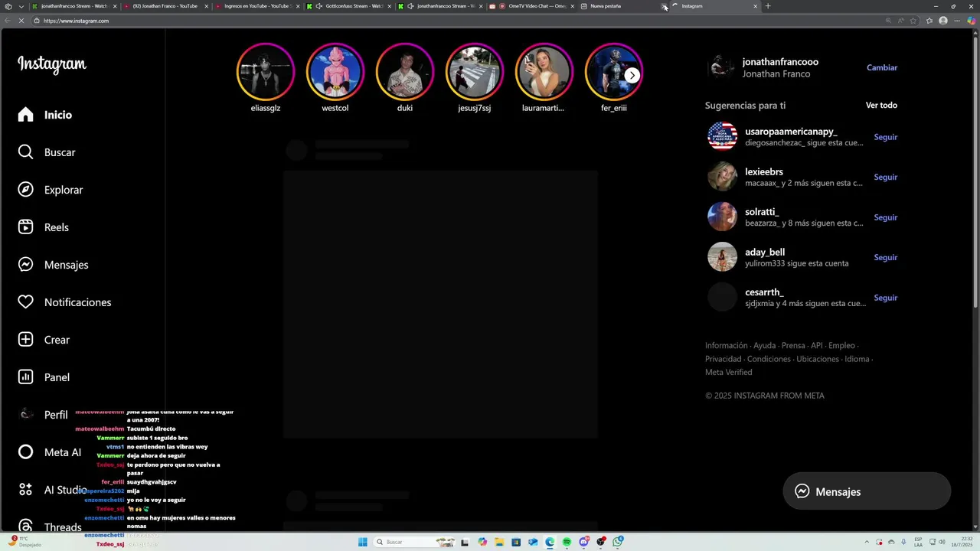Open lexieebrs suggested profile name
The image size is (980, 551).
pyautogui.click(x=764, y=172)
